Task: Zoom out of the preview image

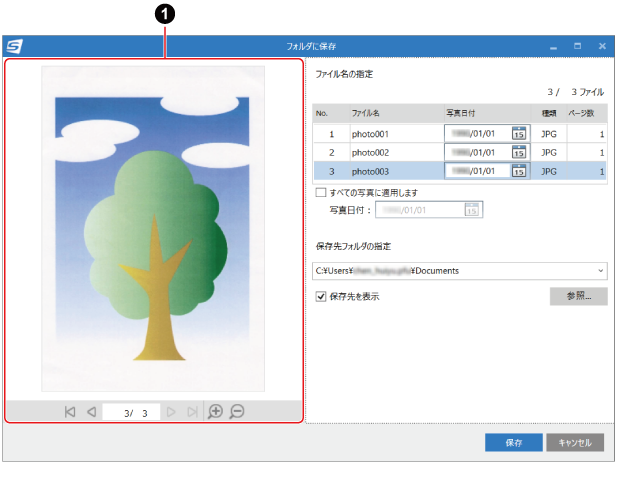Action: (x=237, y=411)
